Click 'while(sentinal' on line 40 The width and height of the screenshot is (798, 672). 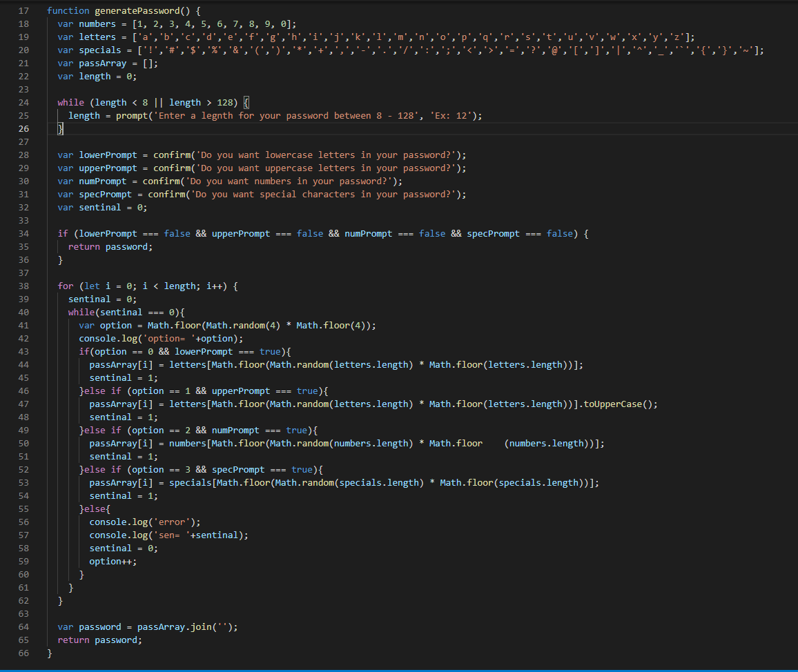(x=106, y=313)
